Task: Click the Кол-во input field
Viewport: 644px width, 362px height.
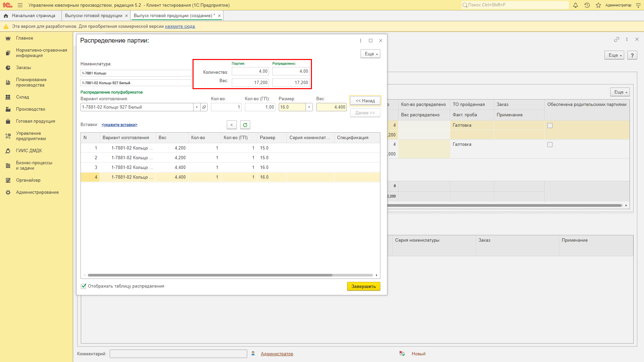Action: [226, 107]
